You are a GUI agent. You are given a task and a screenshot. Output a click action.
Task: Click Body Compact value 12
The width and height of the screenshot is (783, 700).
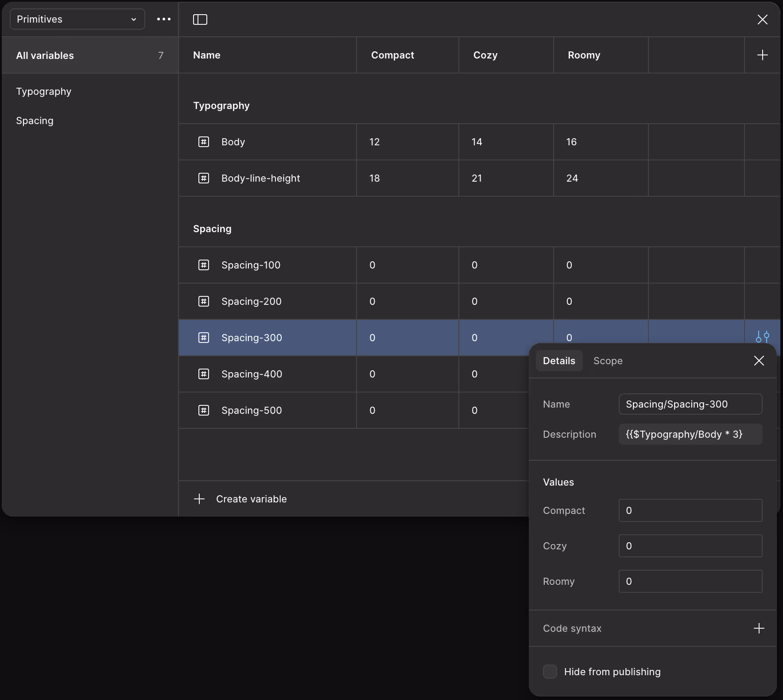407,142
